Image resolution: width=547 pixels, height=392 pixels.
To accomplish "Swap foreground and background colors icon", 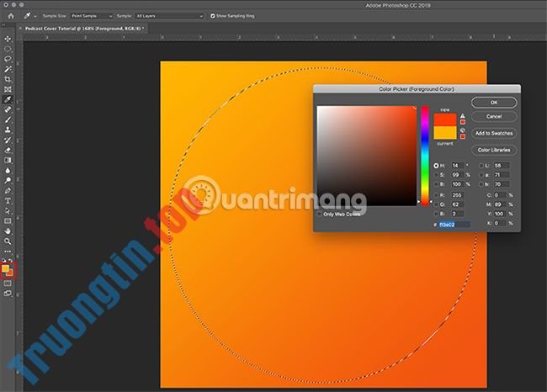I will 10,261.
